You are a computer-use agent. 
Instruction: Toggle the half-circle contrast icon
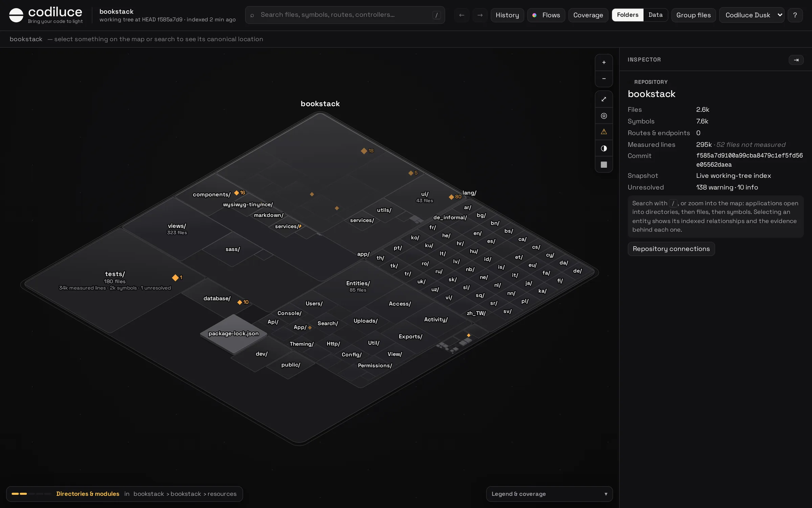[604, 148]
